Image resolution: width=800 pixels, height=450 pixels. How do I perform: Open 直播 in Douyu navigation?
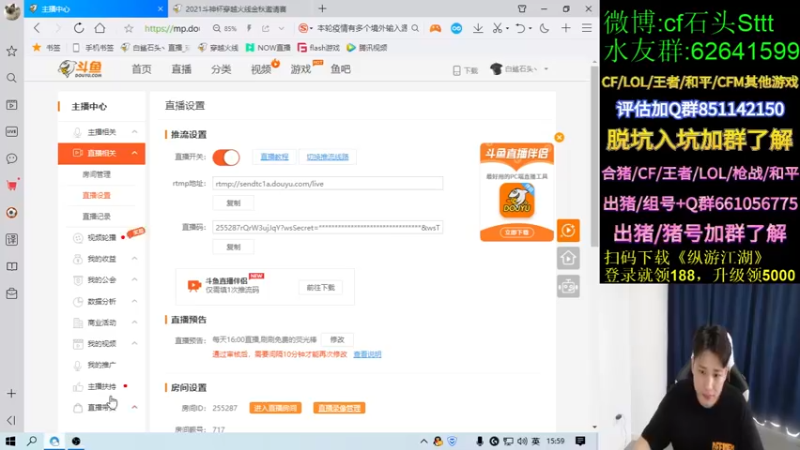(181, 69)
